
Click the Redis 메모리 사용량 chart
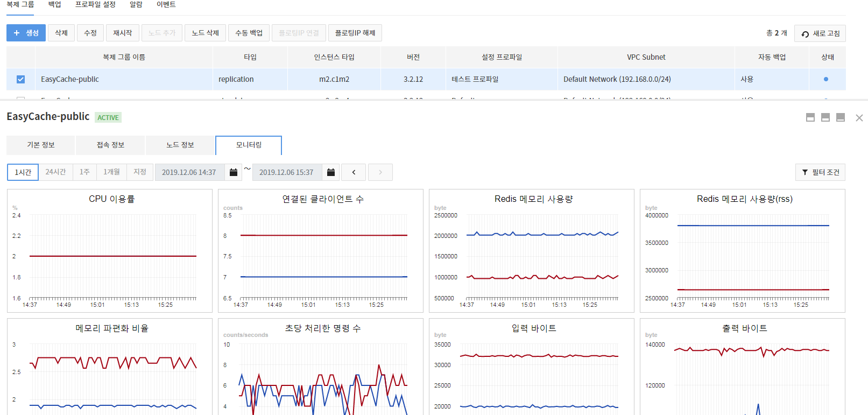pos(532,251)
